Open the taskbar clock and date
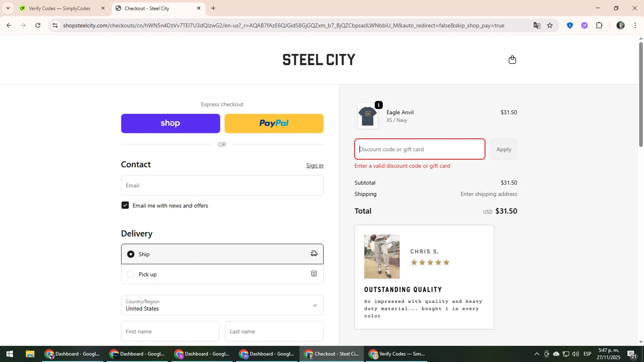This screenshot has width=644, height=362. pos(608,354)
